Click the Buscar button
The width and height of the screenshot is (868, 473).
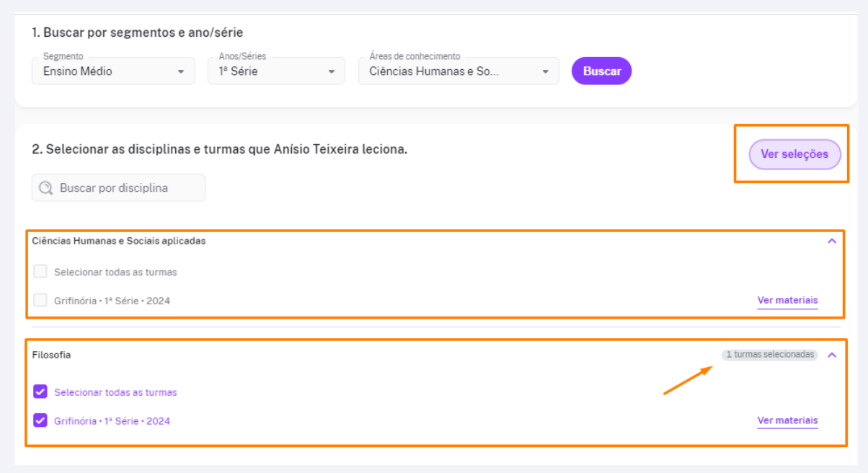[602, 71]
